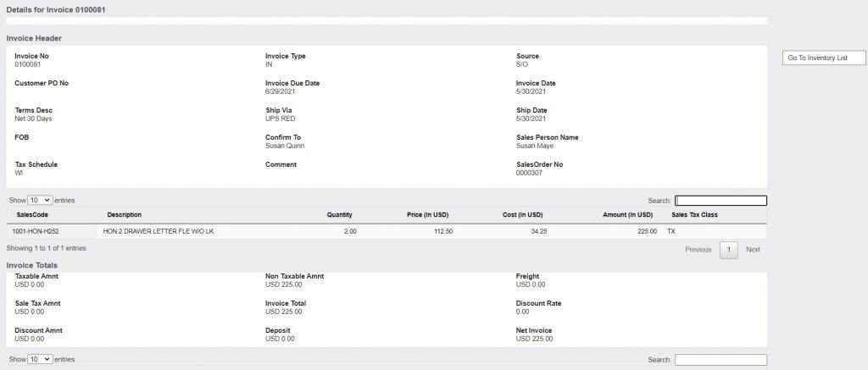Go to Previous page of entries
This screenshot has height=370, width=868.
698,250
